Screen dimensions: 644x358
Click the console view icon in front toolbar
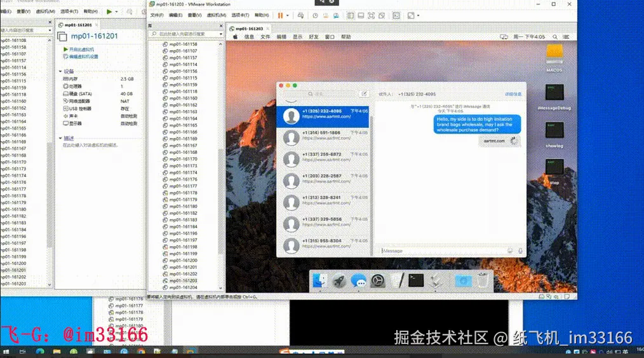(396, 16)
